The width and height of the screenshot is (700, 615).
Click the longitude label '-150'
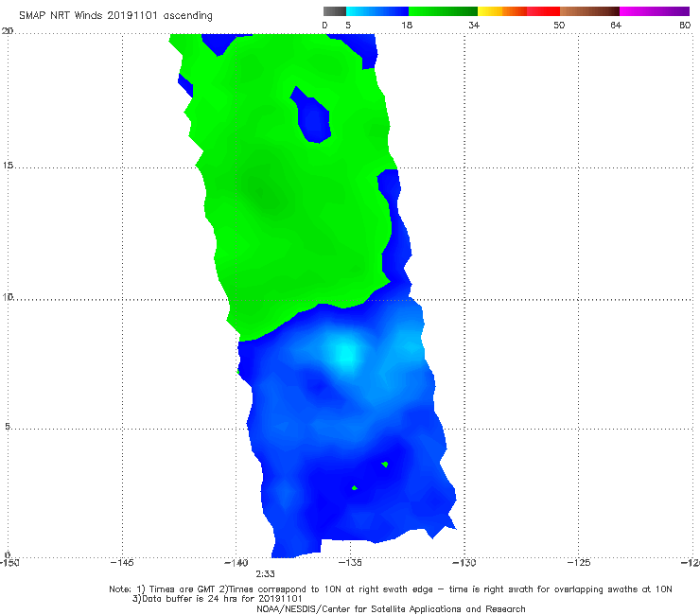(9, 563)
